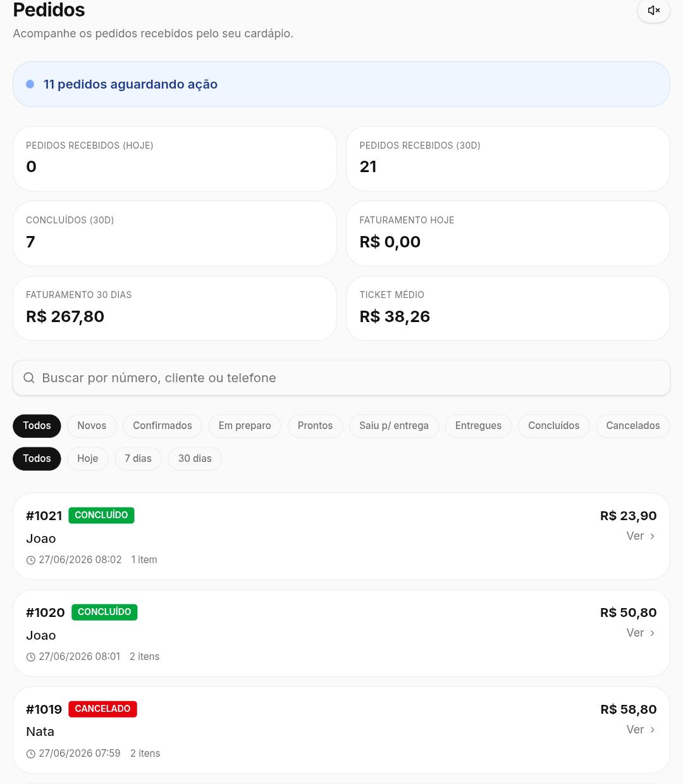Click the date 27/06/2026 07:59
Viewport: 683px width, 784px height.
coord(80,754)
